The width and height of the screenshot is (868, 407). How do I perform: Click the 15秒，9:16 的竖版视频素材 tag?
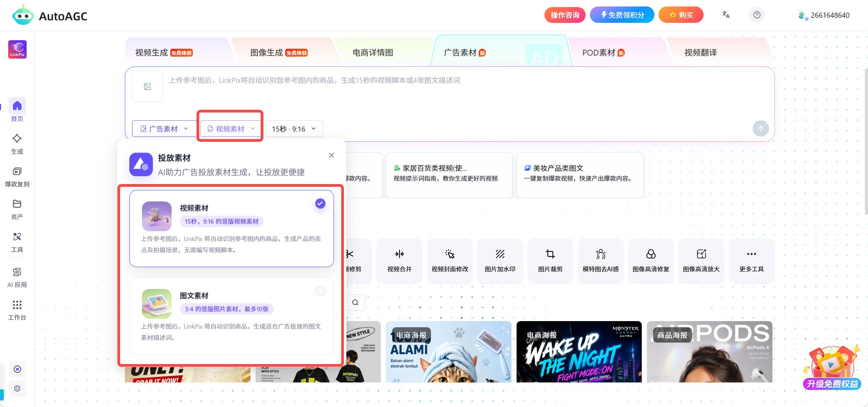(x=222, y=222)
